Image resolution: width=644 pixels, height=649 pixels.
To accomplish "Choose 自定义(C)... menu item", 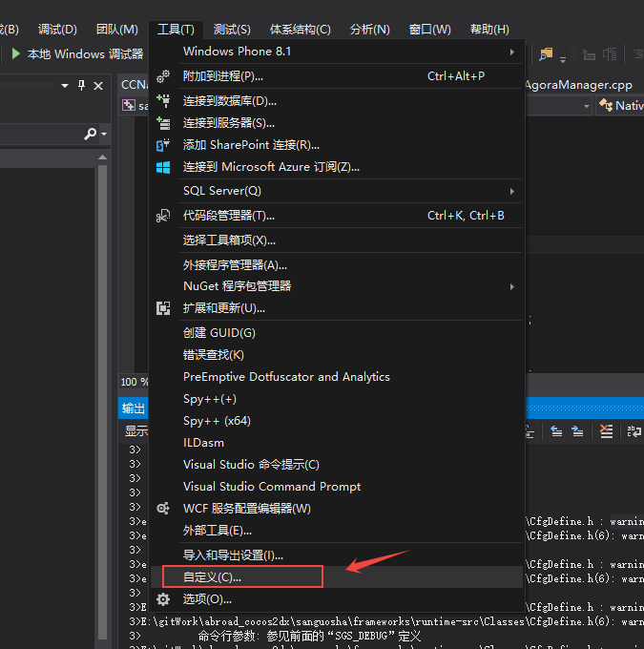I will (337, 577).
